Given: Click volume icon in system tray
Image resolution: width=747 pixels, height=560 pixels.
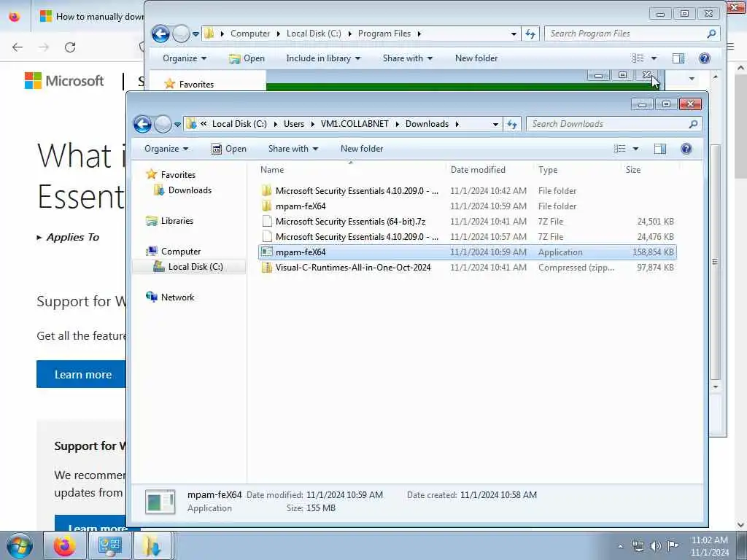Looking at the screenshot, I should pos(656,546).
